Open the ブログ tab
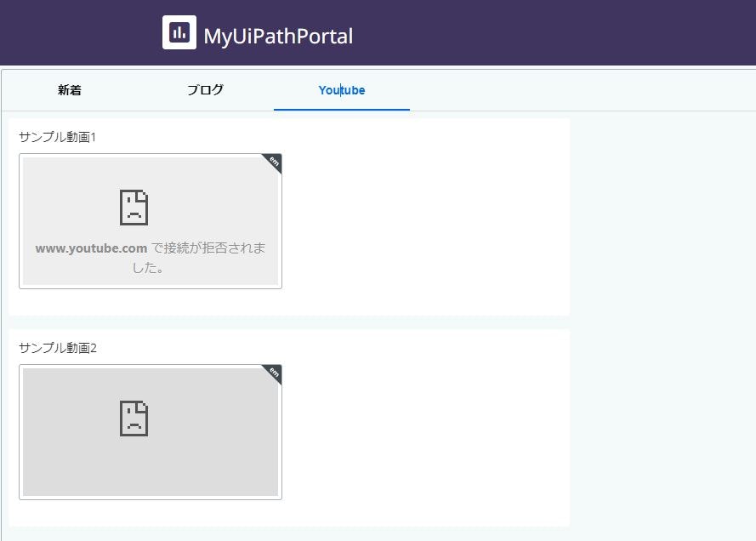Viewport: 756px width, 541px height. [204, 88]
